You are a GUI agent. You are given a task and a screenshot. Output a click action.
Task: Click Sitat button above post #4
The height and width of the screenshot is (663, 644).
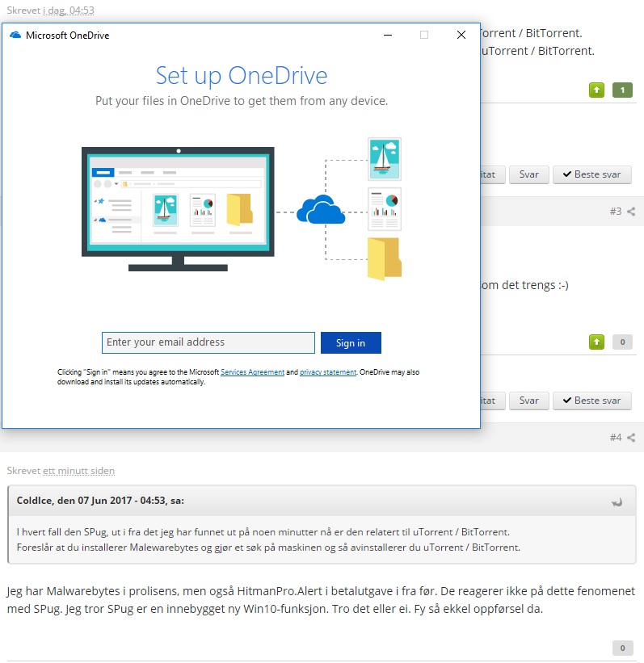pos(493,401)
